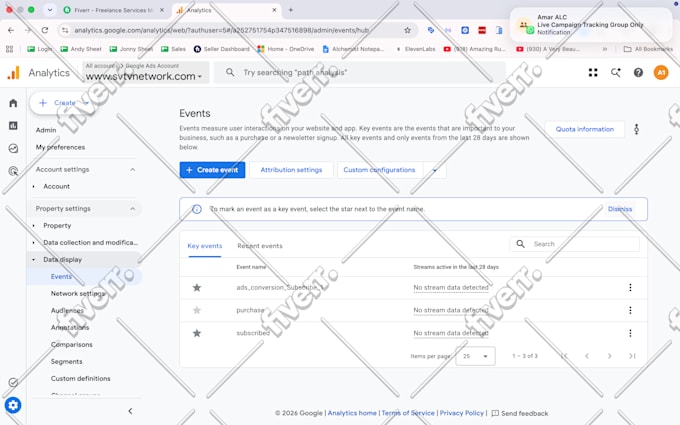This screenshot has height=425, width=680.
Task: Open the Google apps grid icon
Action: pos(593,72)
